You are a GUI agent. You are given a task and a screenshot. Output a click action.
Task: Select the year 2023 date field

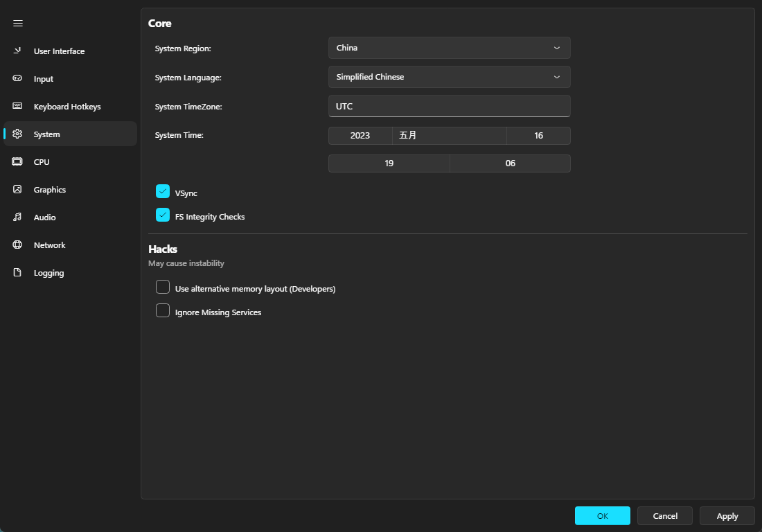click(x=360, y=136)
